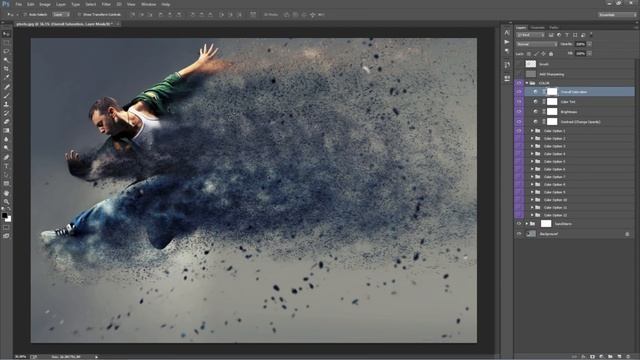The height and width of the screenshot is (360, 640).
Task: Close the open document tab
Action: (118, 24)
